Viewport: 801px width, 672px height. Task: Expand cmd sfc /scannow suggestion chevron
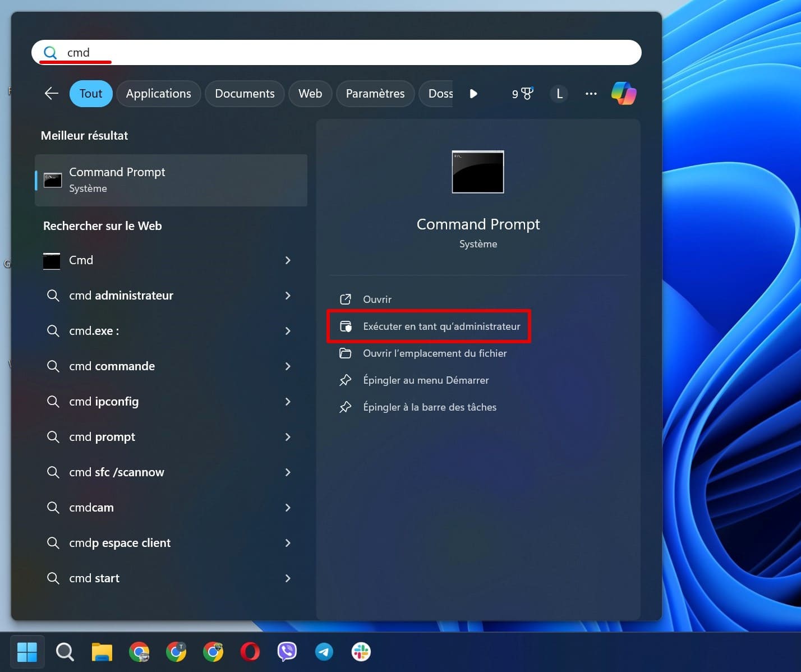[x=288, y=472]
